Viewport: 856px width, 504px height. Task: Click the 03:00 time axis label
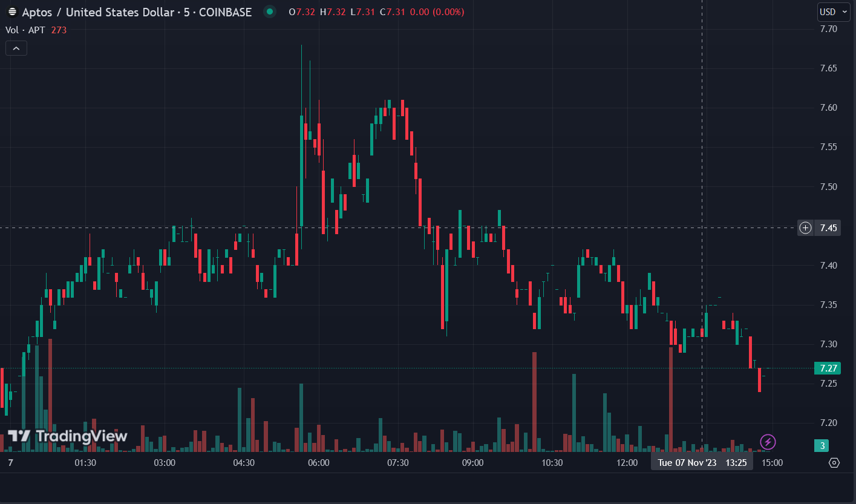(x=165, y=463)
